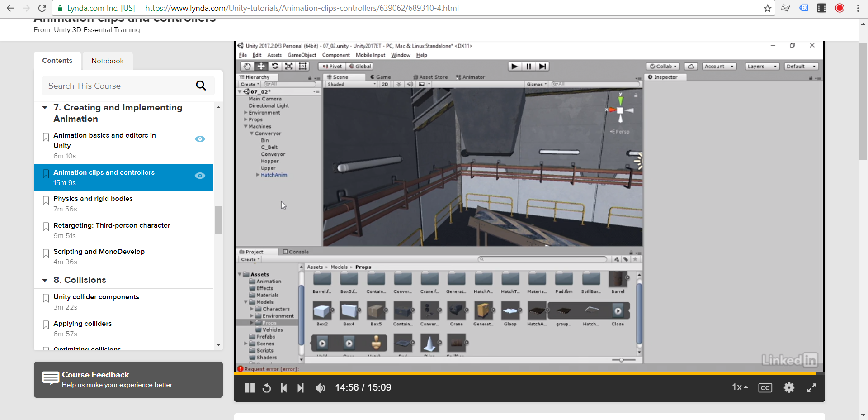Expand the HatchAnim item in Hierarchy
868x420 pixels.
pyautogui.click(x=258, y=175)
